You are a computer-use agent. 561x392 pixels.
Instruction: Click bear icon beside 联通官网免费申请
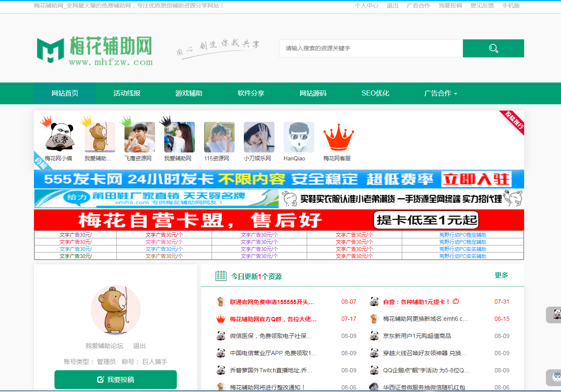pyautogui.click(x=221, y=302)
